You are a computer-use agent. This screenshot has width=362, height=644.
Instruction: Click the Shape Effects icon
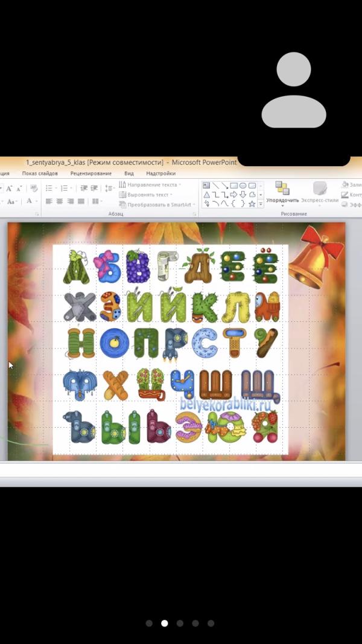(345, 204)
